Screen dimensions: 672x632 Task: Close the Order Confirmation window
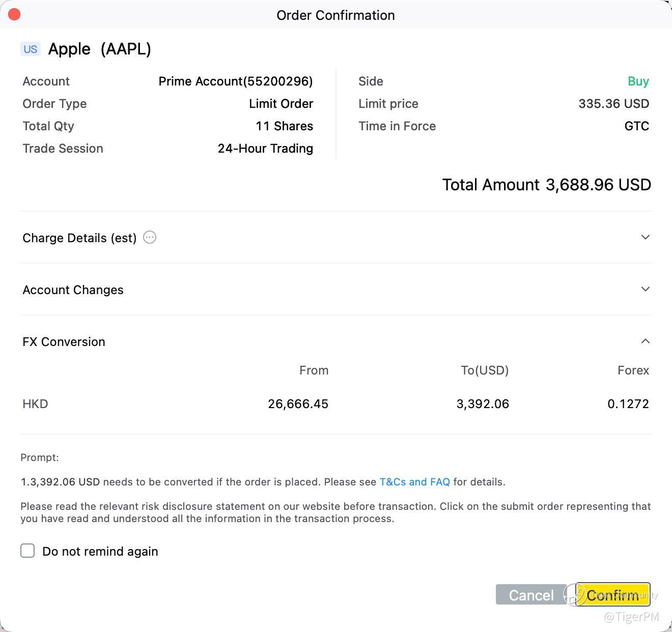tap(14, 15)
